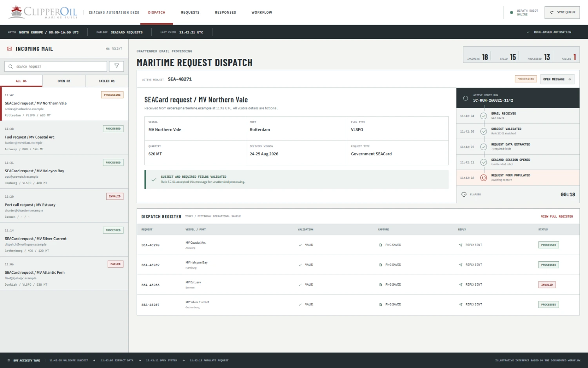Click the Request Form Populated pending icon

pos(484,178)
